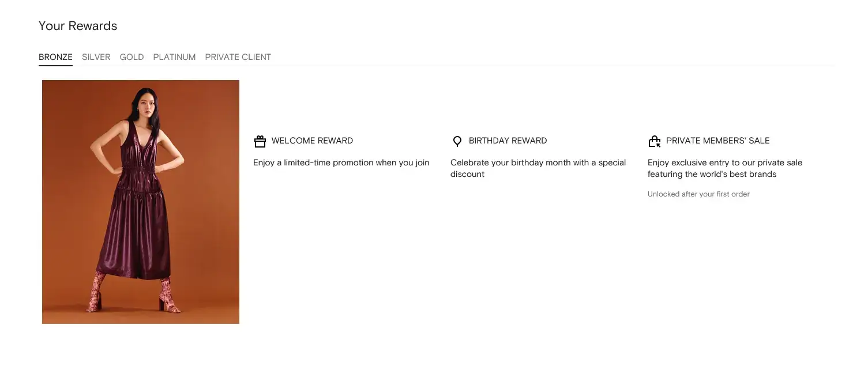View the PLATINUM tier tab
868x374 pixels.
point(174,57)
